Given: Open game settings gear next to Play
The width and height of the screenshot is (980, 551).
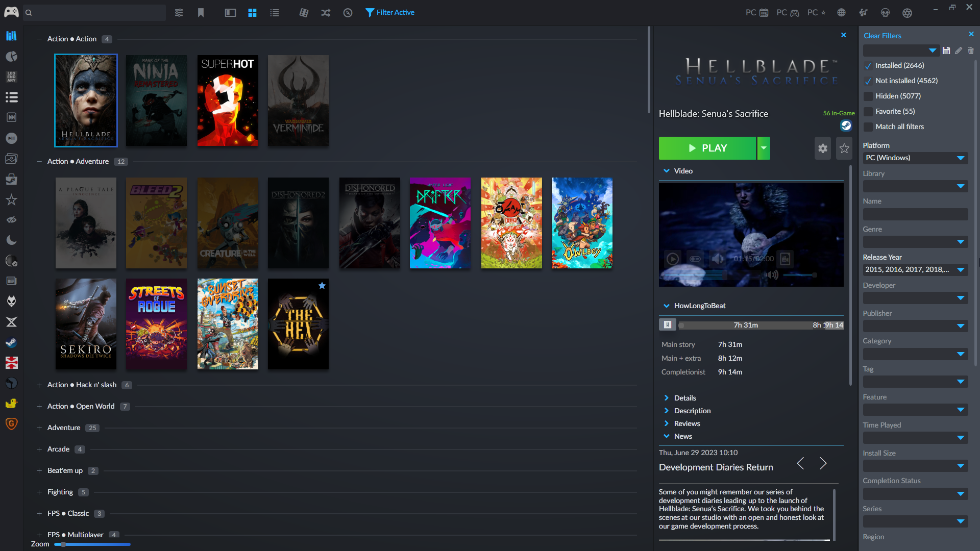Looking at the screenshot, I should coord(822,148).
